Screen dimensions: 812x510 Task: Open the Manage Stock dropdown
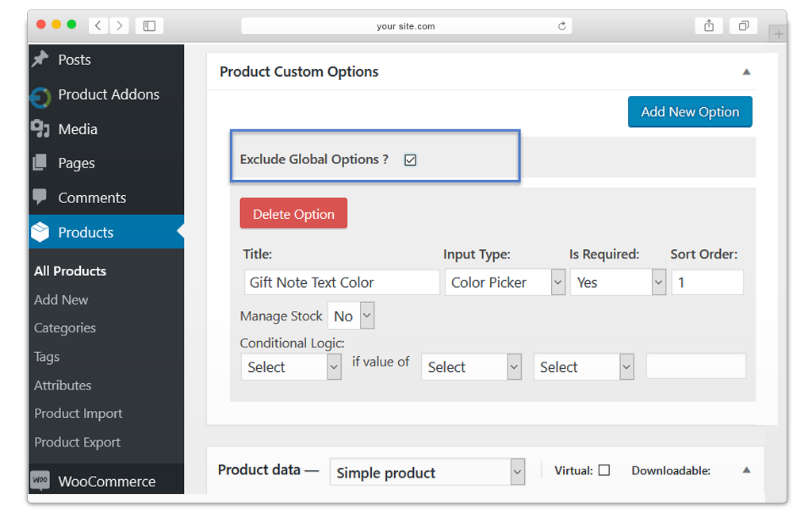351,316
